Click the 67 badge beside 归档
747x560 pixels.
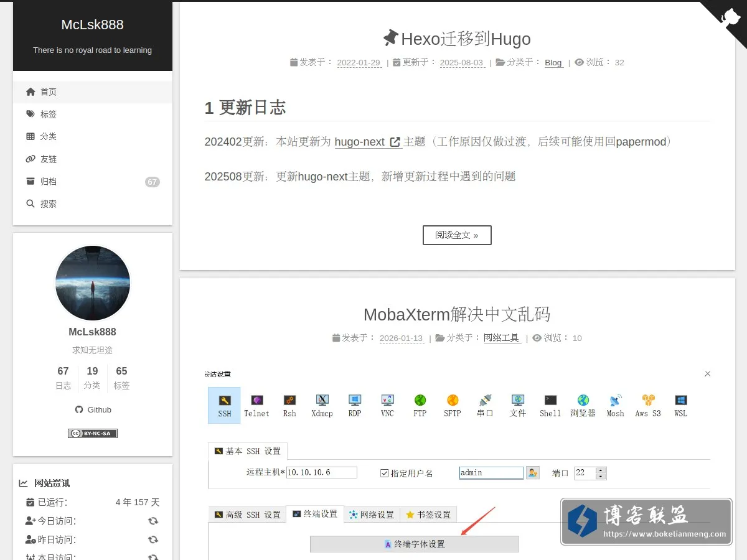[x=153, y=182]
